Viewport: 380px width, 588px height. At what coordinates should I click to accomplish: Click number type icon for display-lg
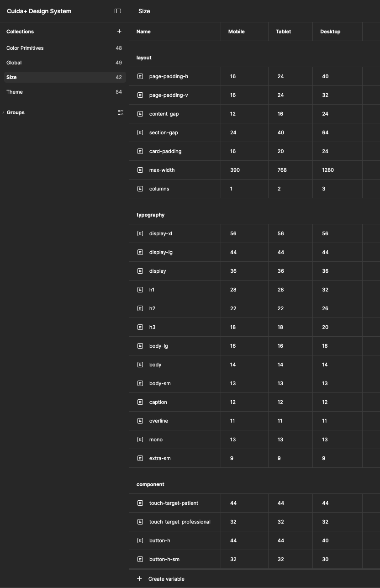click(x=140, y=252)
